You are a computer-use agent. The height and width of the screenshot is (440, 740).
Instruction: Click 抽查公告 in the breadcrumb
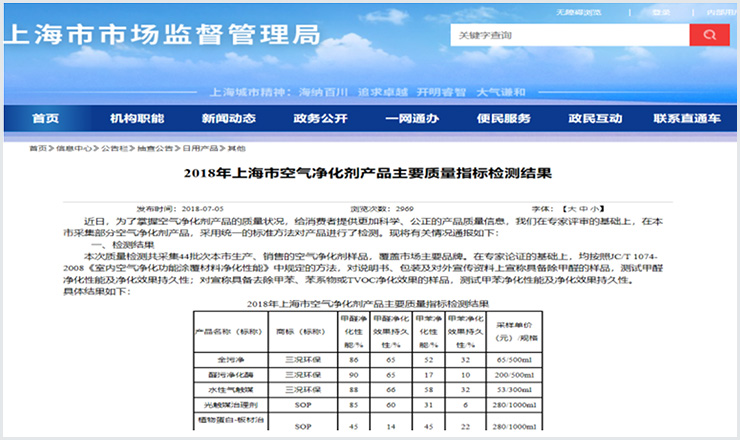tap(155, 148)
